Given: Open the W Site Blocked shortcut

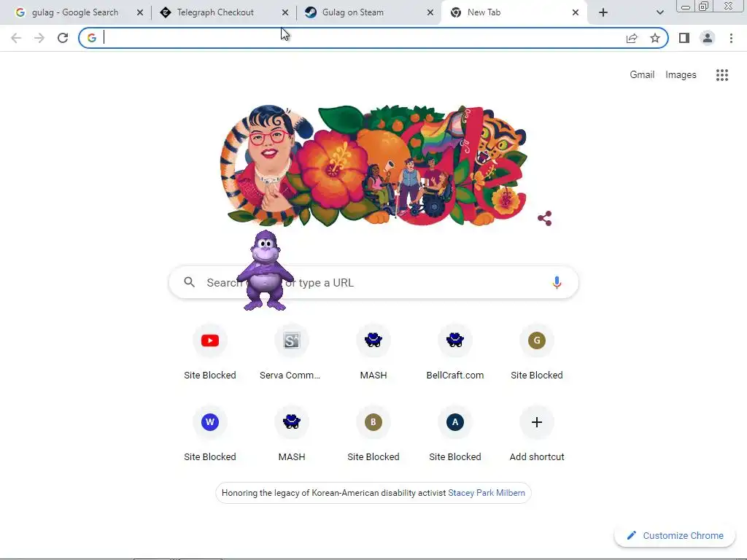Looking at the screenshot, I should [210, 434].
